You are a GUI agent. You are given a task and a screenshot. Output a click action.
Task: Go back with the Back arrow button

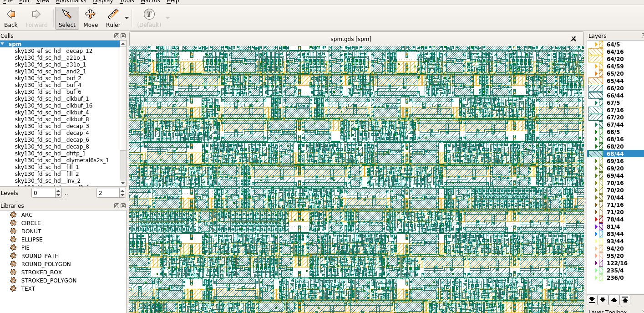[x=11, y=18]
